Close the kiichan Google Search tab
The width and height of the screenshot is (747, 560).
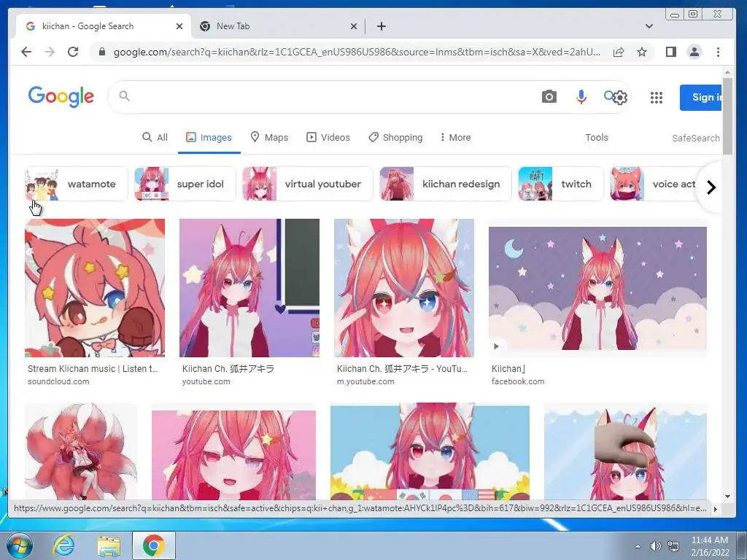point(179,26)
